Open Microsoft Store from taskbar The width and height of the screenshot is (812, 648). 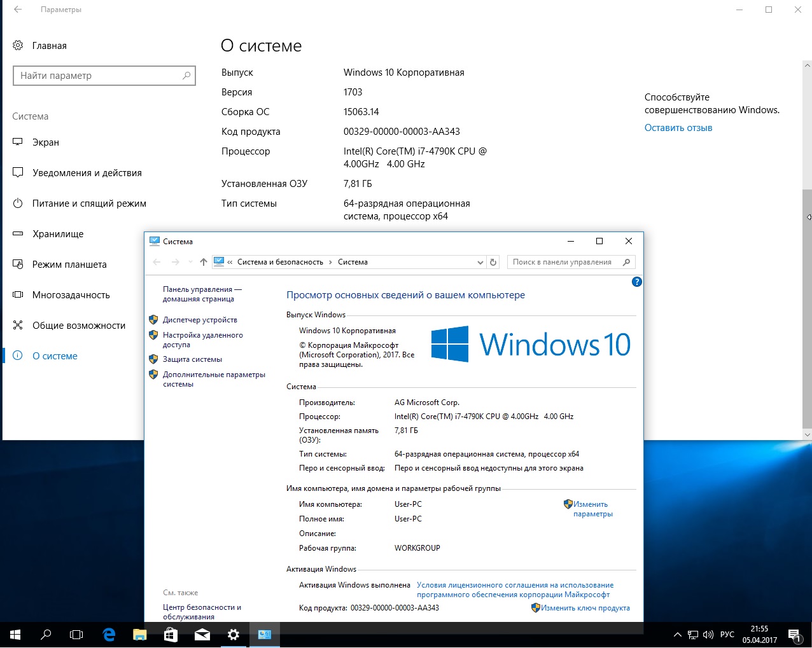coord(171,635)
